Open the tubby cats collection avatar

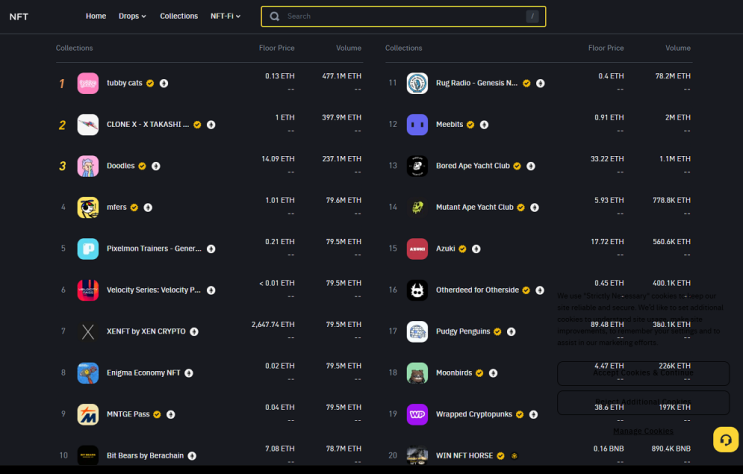(88, 83)
